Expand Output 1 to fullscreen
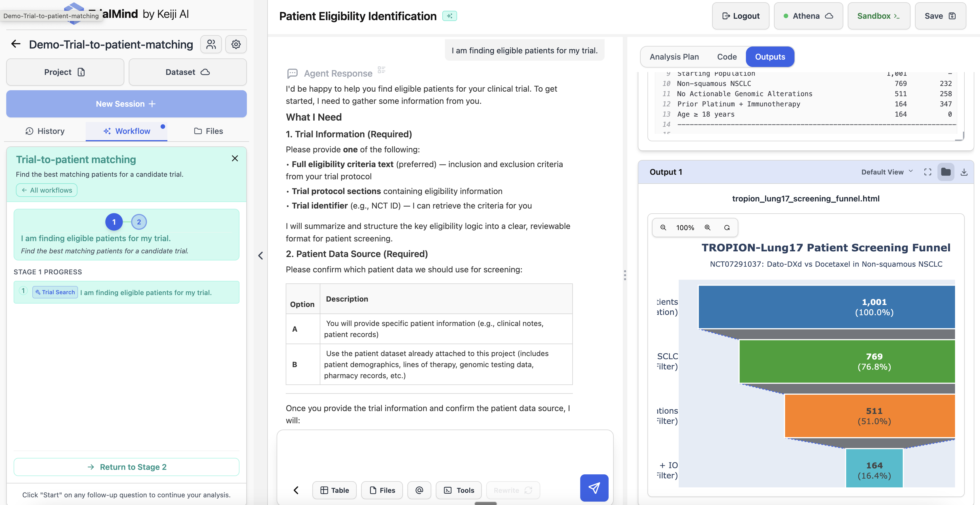This screenshot has width=980, height=505. coord(928,172)
